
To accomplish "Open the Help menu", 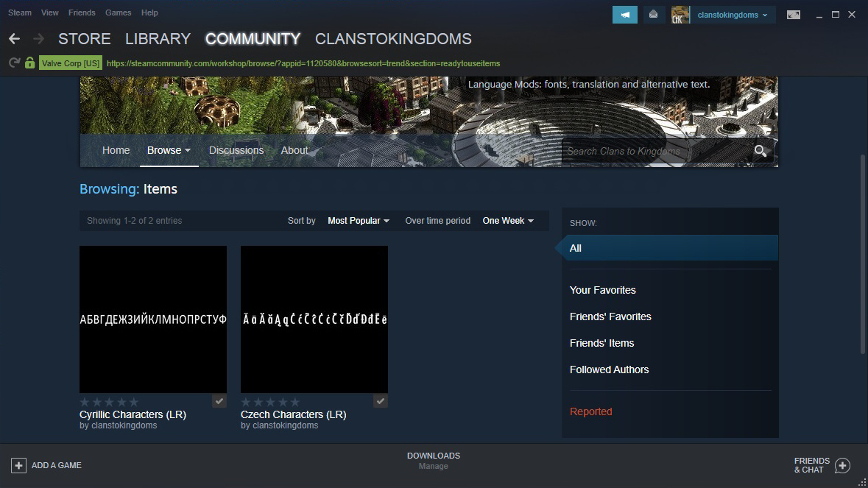I will click(149, 13).
